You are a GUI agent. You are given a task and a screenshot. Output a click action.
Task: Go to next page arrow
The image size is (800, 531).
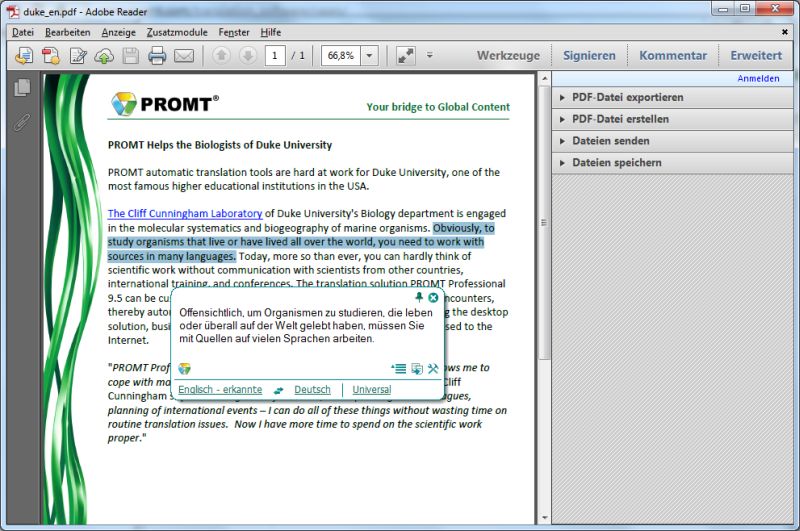(x=248, y=55)
